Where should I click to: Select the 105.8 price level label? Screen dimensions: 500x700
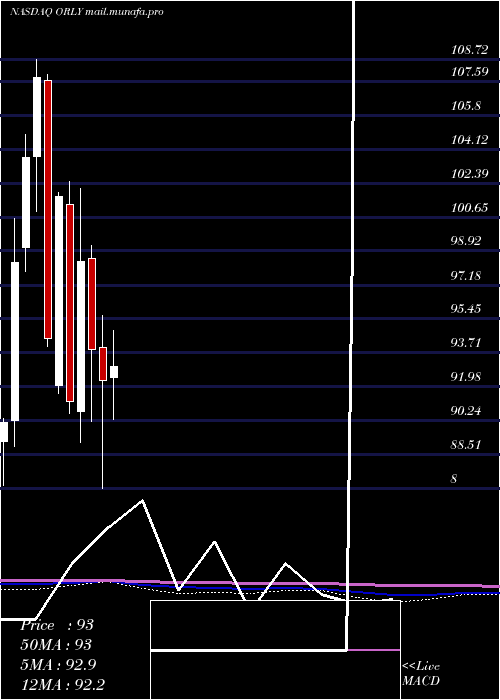pyautogui.click(x=466, y=106)
